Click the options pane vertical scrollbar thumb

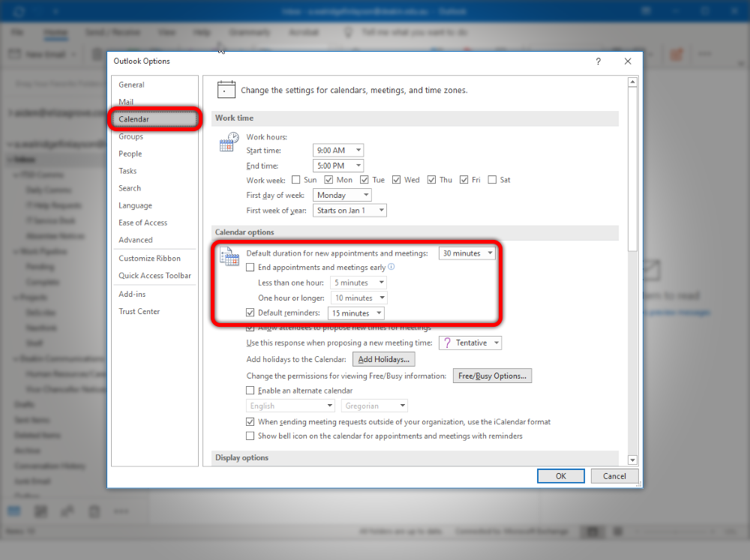(632, 169)
